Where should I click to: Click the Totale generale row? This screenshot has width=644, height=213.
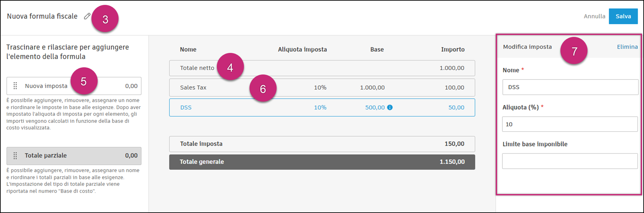tap(322, 162)
